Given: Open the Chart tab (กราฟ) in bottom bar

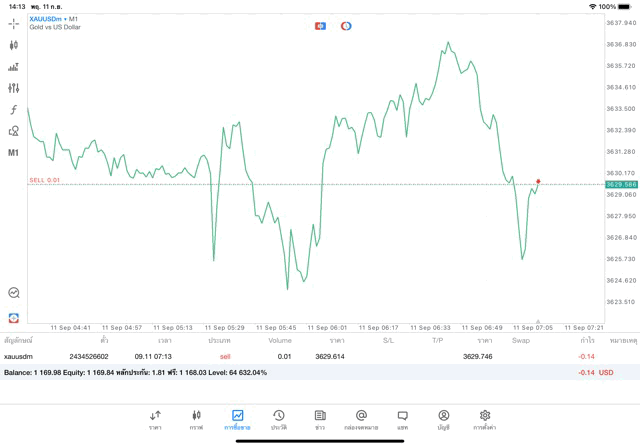Looking at the screenshot, I should (196, 419).
